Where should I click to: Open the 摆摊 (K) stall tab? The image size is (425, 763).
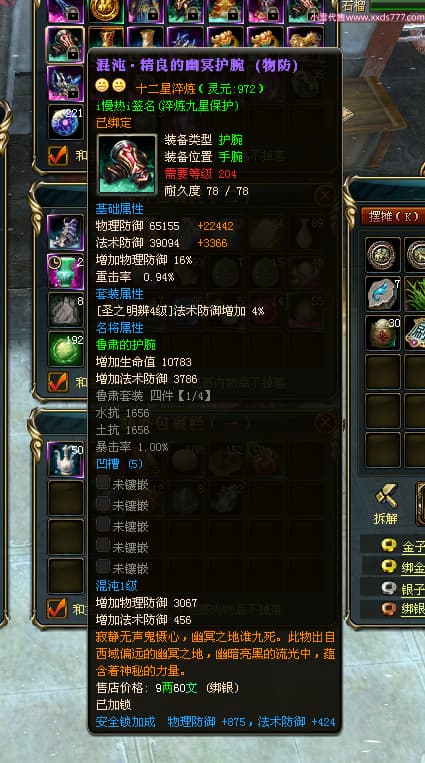[x=393, y=216]
